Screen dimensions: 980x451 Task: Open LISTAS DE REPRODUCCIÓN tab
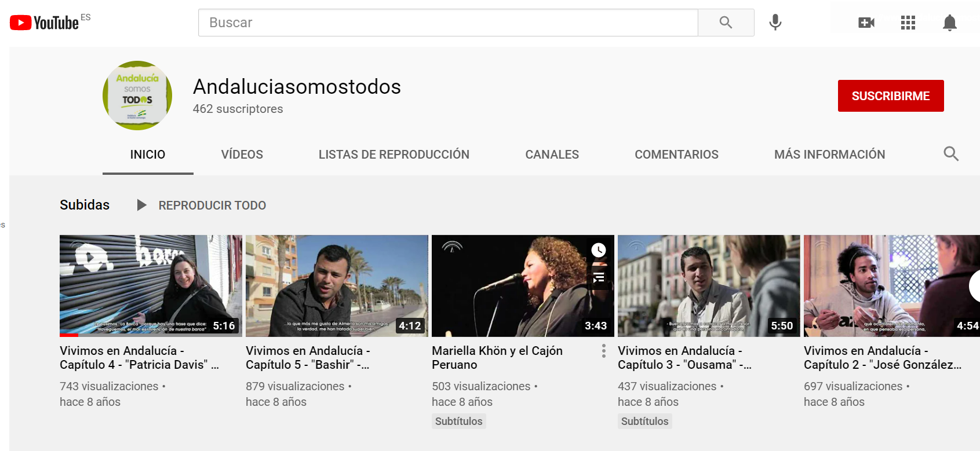[x=394, y=155]
